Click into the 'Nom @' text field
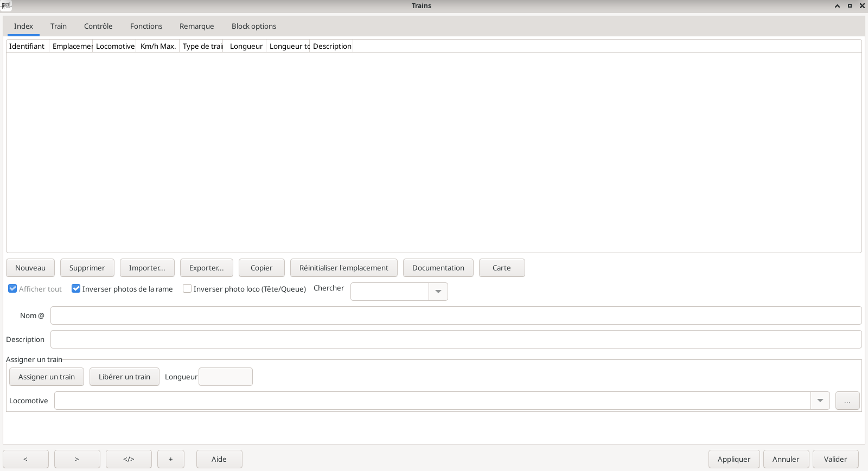Image resolution: width=868 pixels, height=471 pixels. point(456,315)
